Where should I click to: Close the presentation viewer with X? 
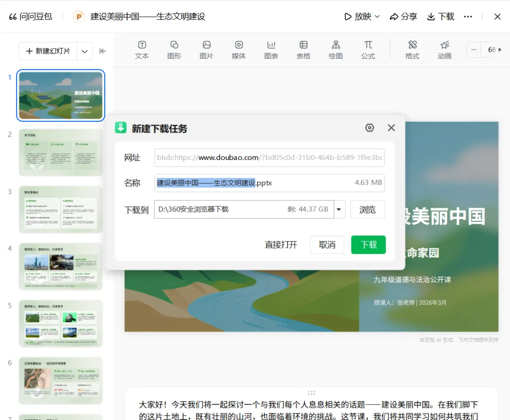coord(497,17)
